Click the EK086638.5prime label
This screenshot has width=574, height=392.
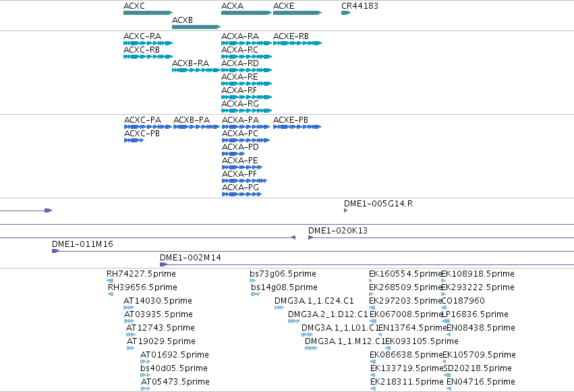(x=406, y=355)
